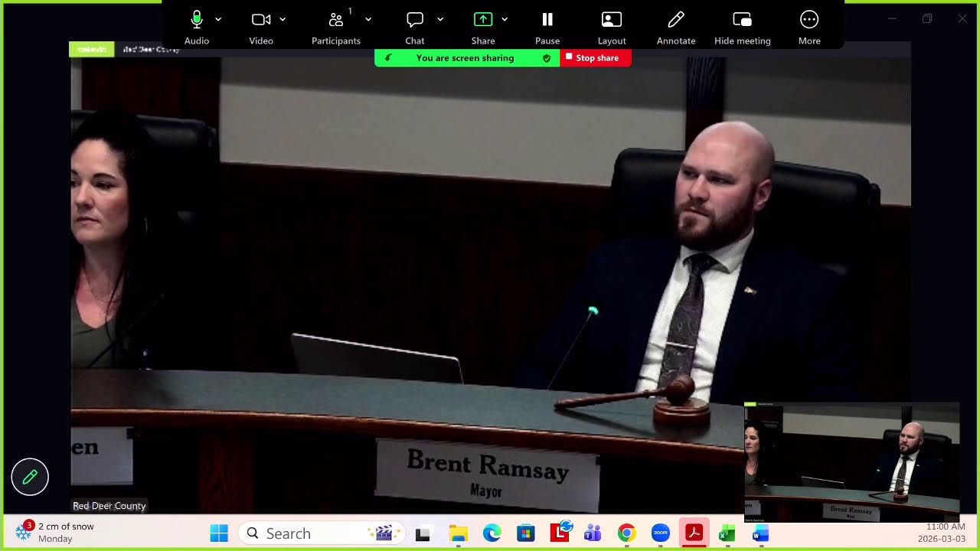980x551 pixels.
Task: Click the red Stop share button
Action: coord(596,58)
